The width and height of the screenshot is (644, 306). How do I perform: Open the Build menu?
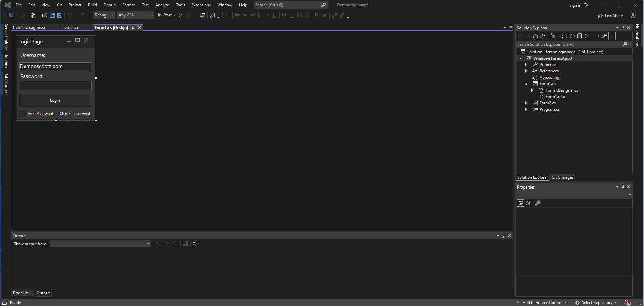(x=92, y=5)
